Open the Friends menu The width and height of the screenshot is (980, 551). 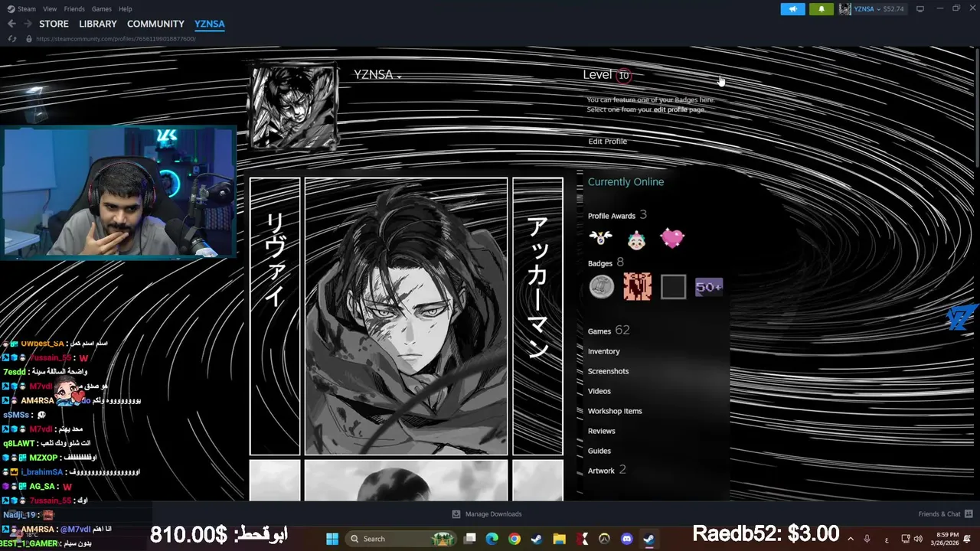(x=74, y=9)
